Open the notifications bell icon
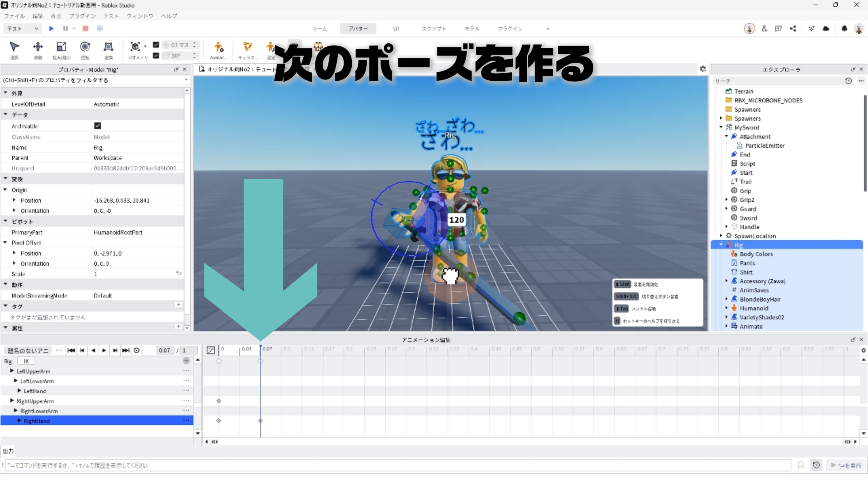The height and width of the screenshot is (488, 868). pyautogui.click(x=844, y=28)
